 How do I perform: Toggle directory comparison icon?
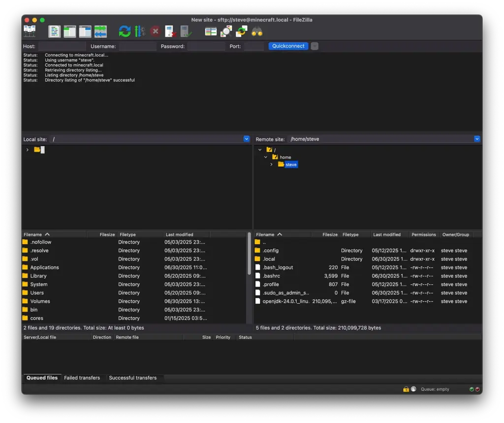[x=226, y=32]
